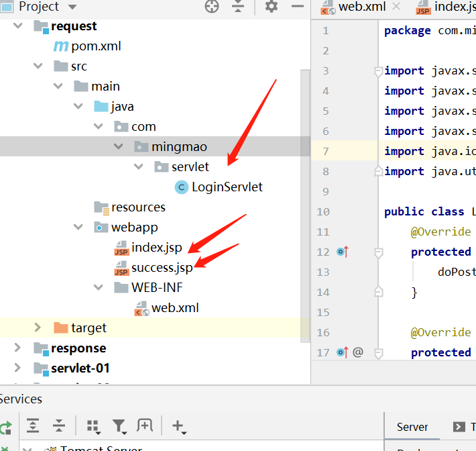Hide the Project panel with minus icon

(298, 6)
